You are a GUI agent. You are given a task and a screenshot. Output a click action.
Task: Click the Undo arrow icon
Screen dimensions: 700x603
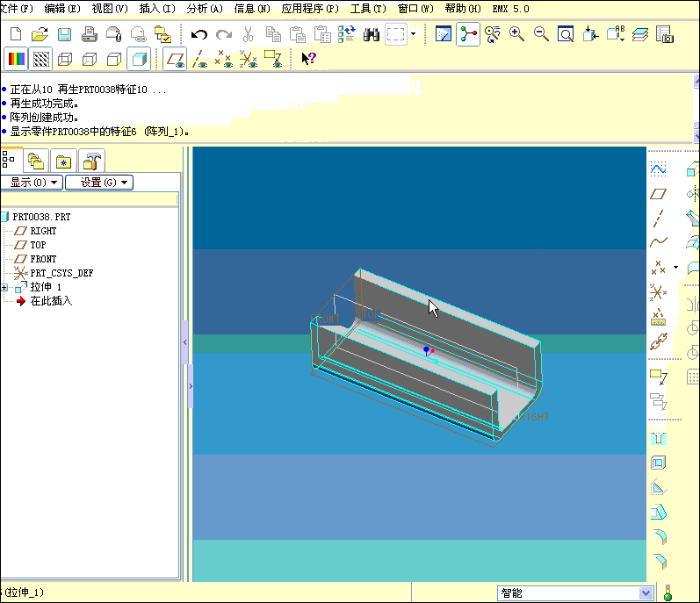[x=199, y=34]
